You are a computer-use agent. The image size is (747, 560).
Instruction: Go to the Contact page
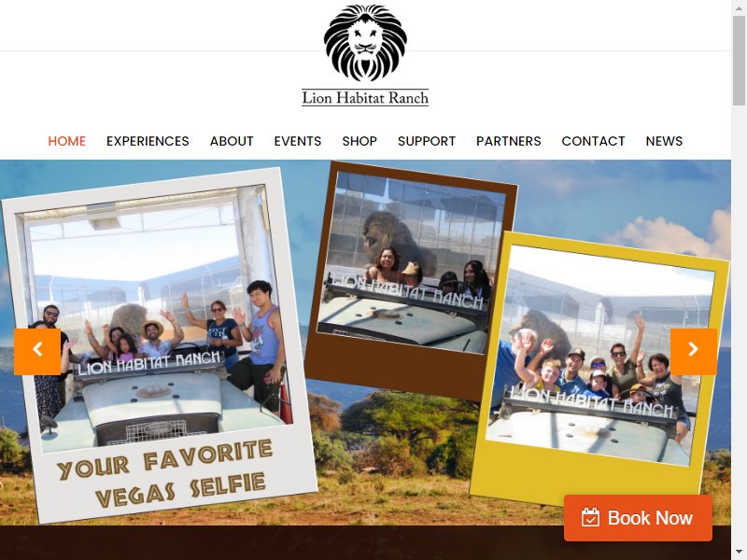[x=593, y=141]
